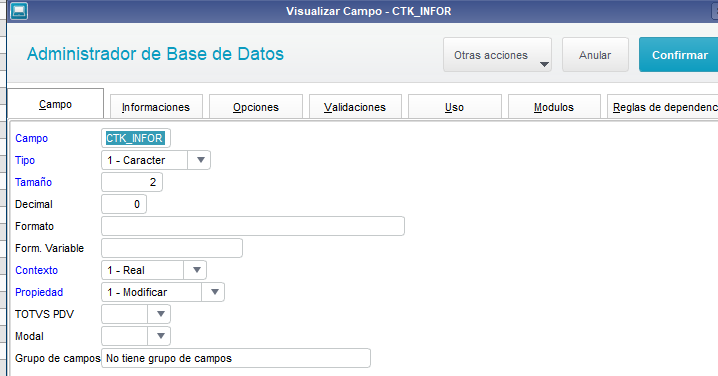Viewport: 718px width, 376px height.
Task: Click the Decimal input field
Action: (124, 204)
